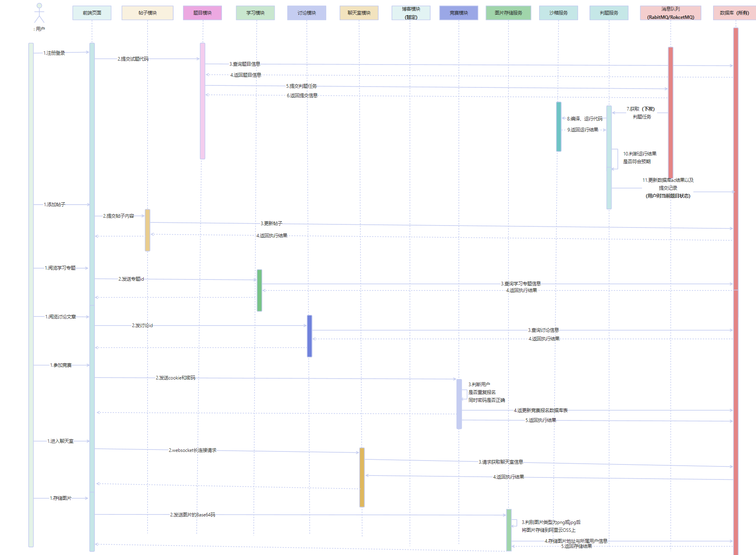The height and width of the screenshot is (555, 756).
Task: Select the 聊天室模块 header box
Action: point(359,13)
